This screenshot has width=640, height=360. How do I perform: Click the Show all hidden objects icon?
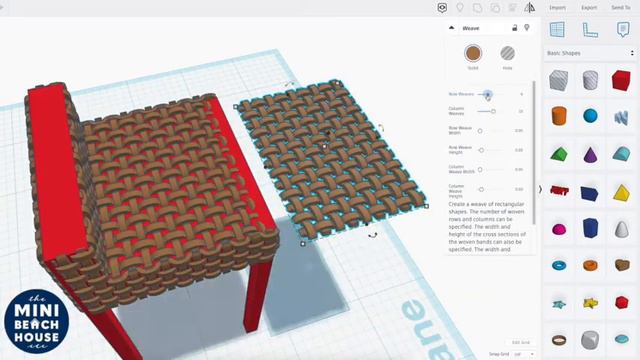442,8
